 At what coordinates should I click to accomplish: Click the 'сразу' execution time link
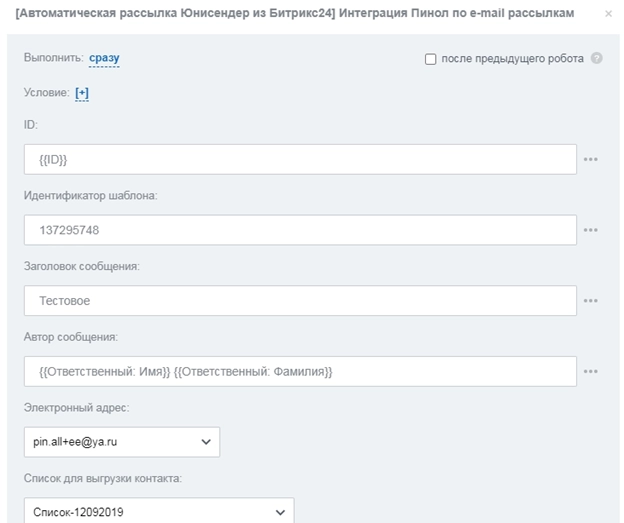[104, 58]
